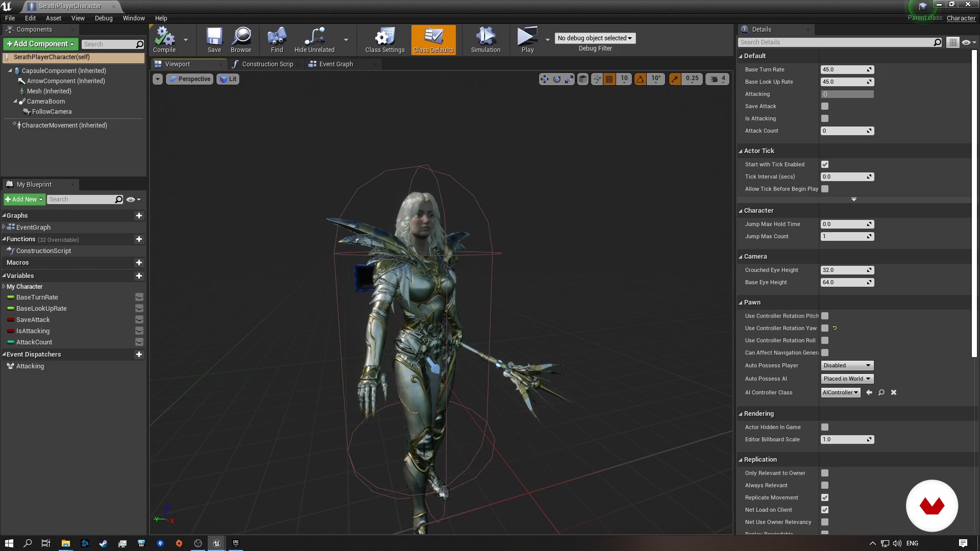Toggle BaseTurnRate variable editable eye

pos(139,297)
